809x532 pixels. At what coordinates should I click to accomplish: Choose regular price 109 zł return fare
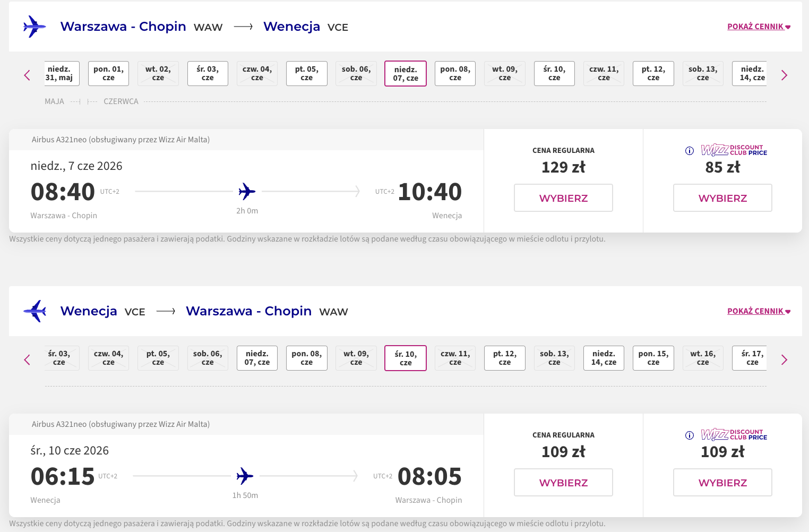(x=563, y=483)
